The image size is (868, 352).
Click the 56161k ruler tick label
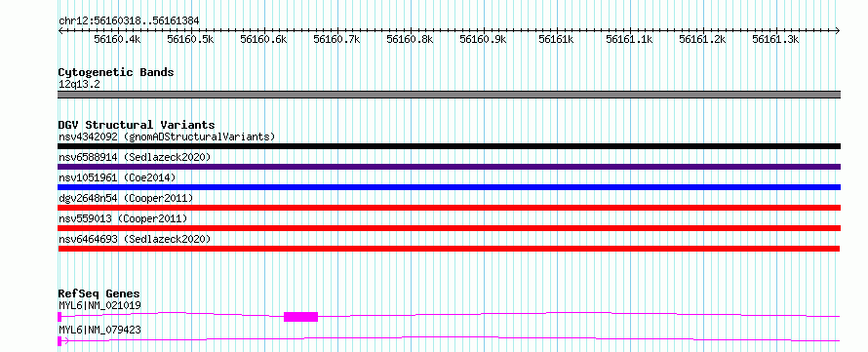point(556,39)
